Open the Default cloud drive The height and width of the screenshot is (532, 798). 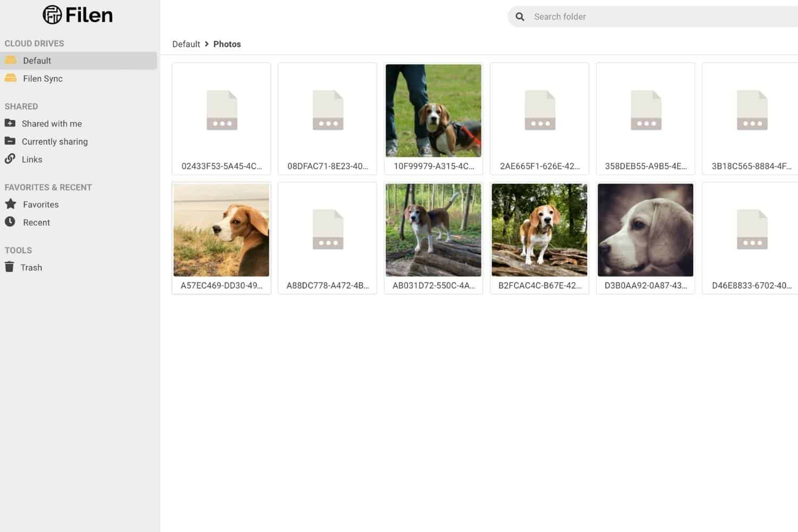tap(79, 61)
